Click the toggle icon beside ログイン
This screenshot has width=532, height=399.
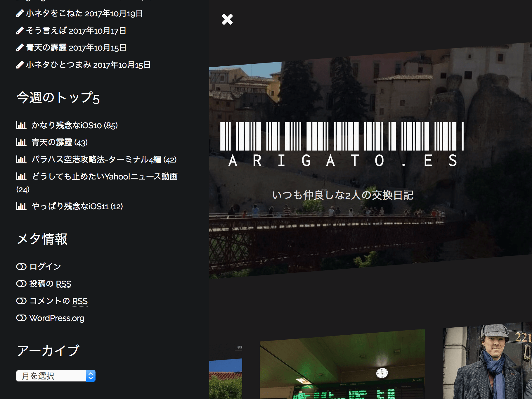[21, 267]
